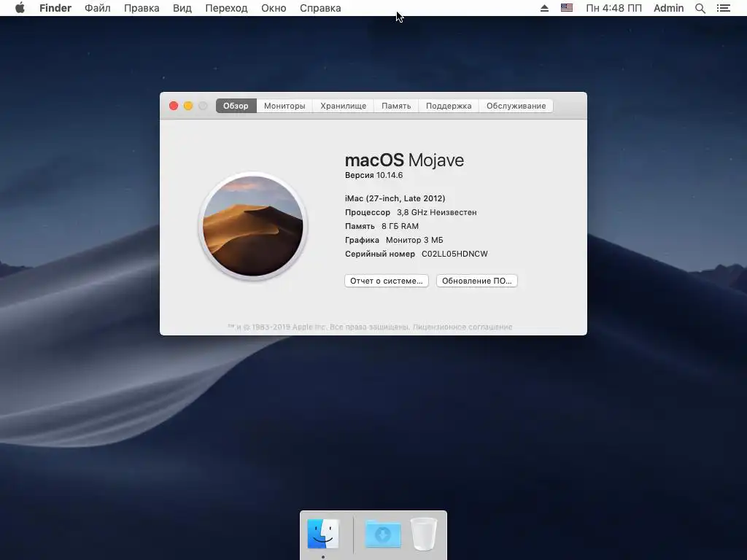Switch to the Мониторы tab
Viewport: 747px width, 560px height.
(285, 106)
